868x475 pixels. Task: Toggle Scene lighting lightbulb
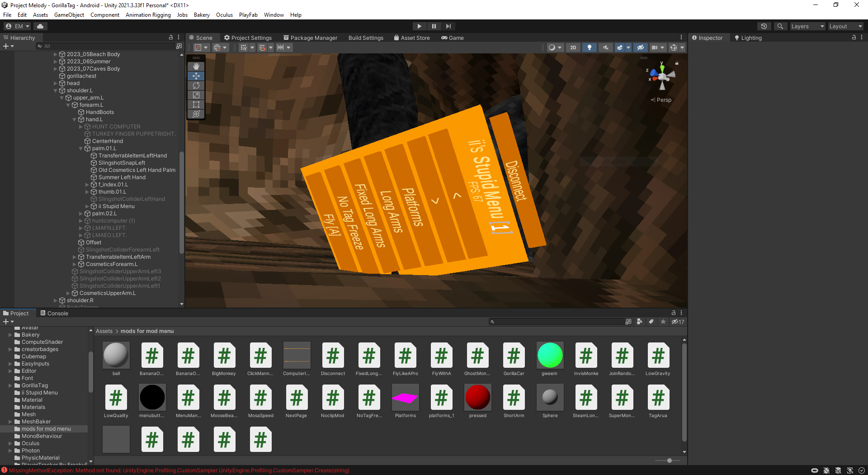[x=589, y=47]
